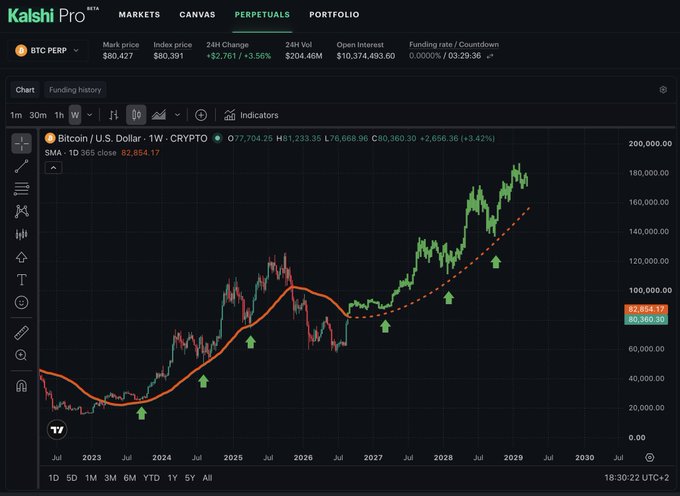Open the Fibonacci retracement tools
The width and height of the screenshot is (680, 496).
point(22,189)
